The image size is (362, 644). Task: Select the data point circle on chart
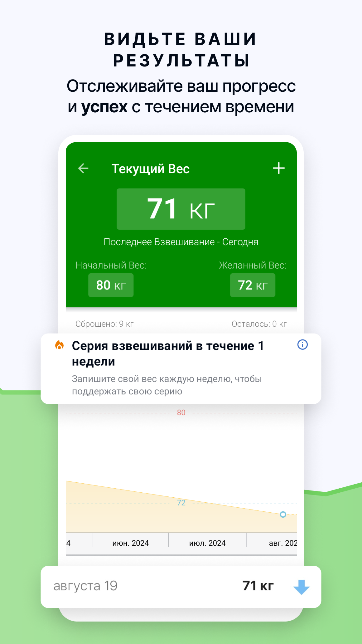(283, 515)
